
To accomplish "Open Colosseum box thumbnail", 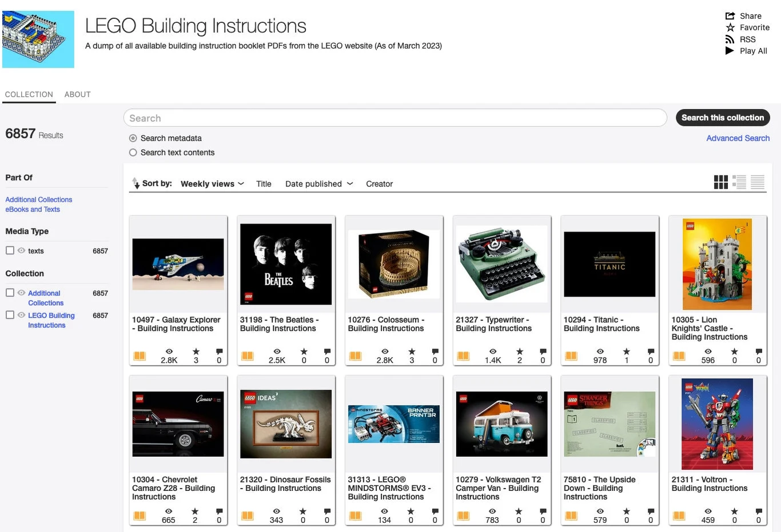I will pyautogui.click(x=394, y=264).
